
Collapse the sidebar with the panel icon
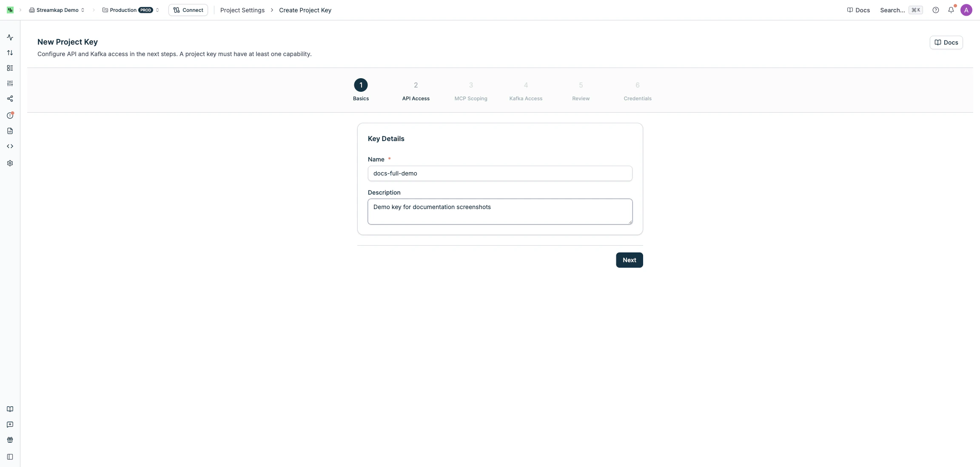click(10, 457)
